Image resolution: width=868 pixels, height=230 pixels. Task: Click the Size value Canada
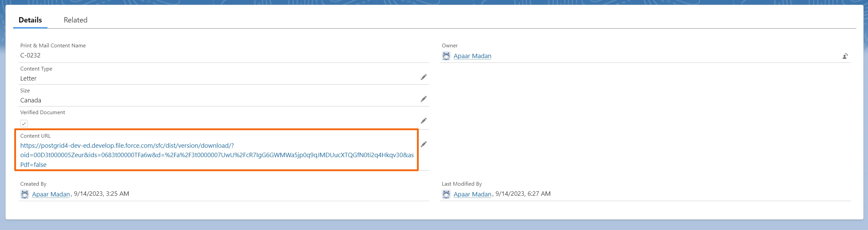(x=31, y=100)
